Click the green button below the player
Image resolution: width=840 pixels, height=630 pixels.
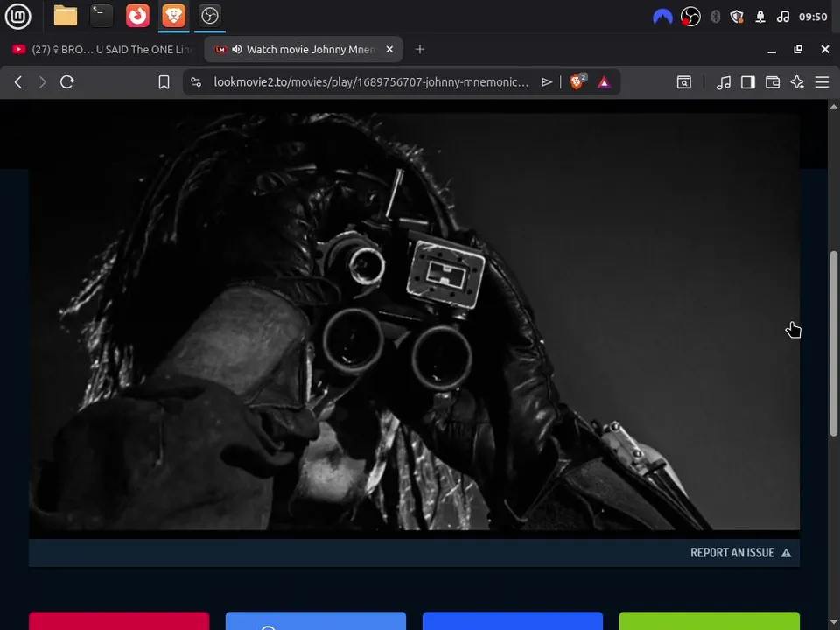(710, 621)
